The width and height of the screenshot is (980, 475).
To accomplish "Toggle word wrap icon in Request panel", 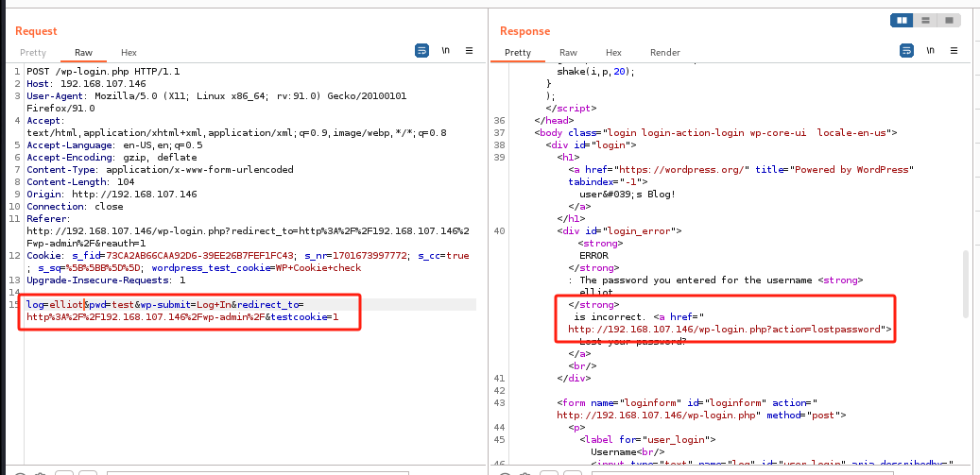I will point(421,51).
